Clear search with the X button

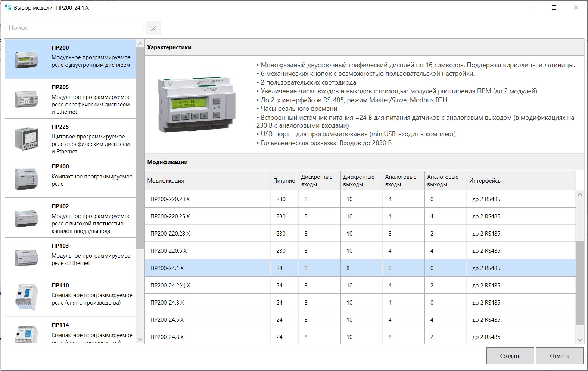point(153,28)
